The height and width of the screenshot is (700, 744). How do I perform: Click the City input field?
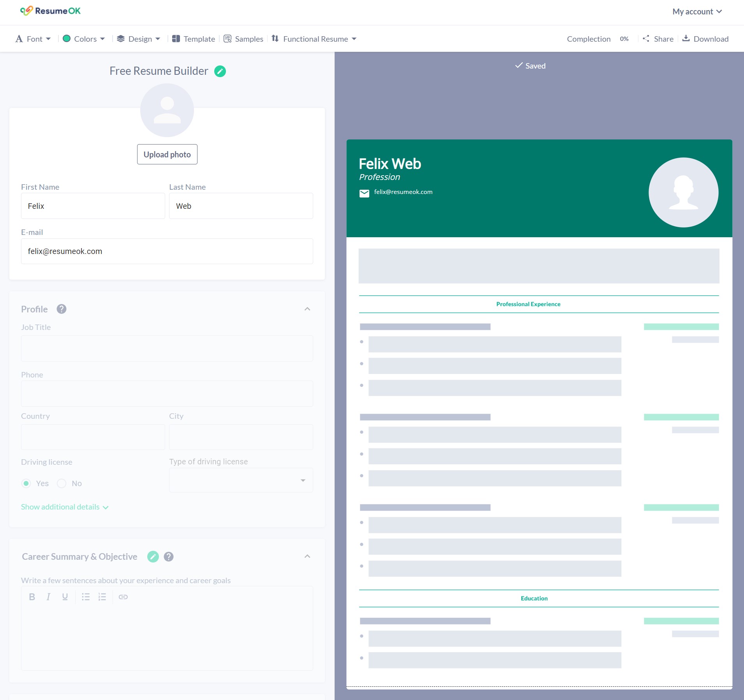[241, 437]
